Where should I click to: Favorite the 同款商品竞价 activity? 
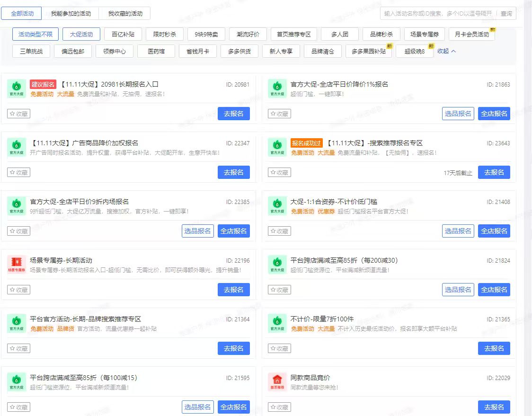coord(280,407)
